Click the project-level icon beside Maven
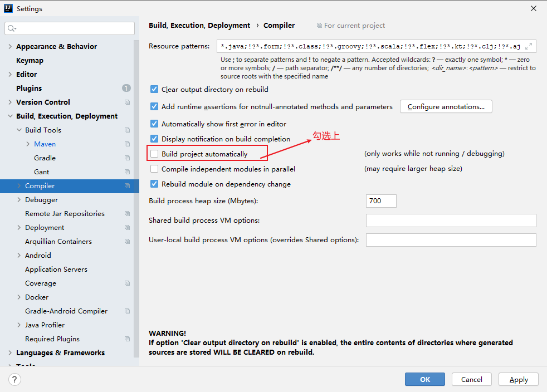 [x=127, y=144]
